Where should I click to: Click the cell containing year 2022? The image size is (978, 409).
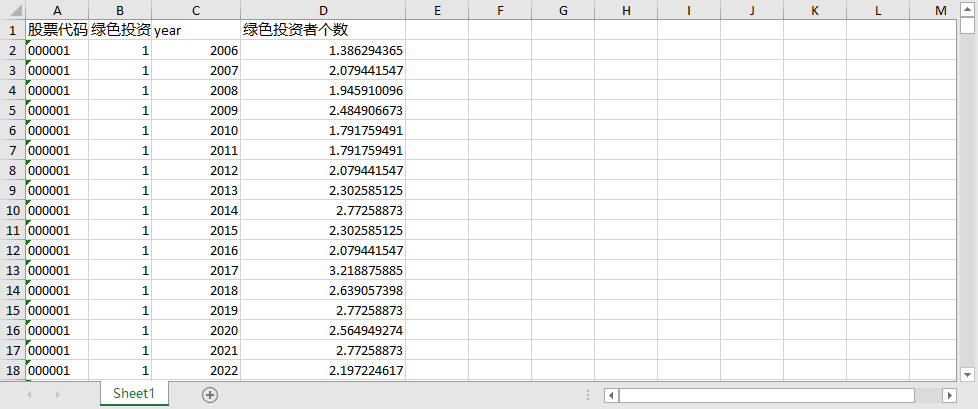196,370
